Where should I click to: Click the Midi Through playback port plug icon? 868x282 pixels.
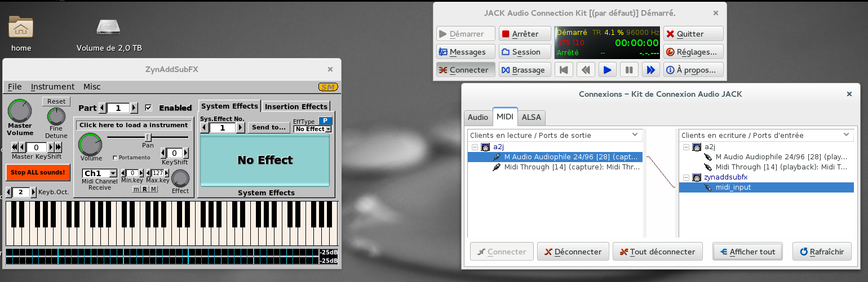coord(708,167)
